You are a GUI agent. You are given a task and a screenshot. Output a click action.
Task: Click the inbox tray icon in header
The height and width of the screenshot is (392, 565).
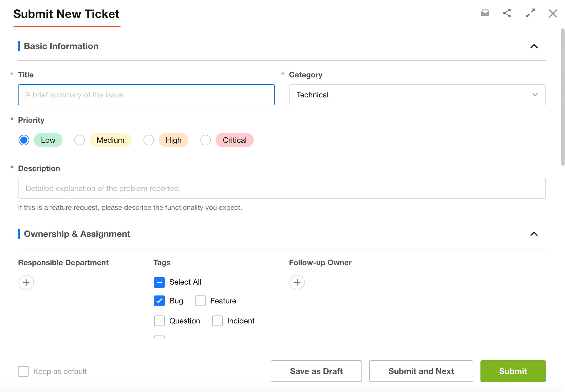coord(485,13)
